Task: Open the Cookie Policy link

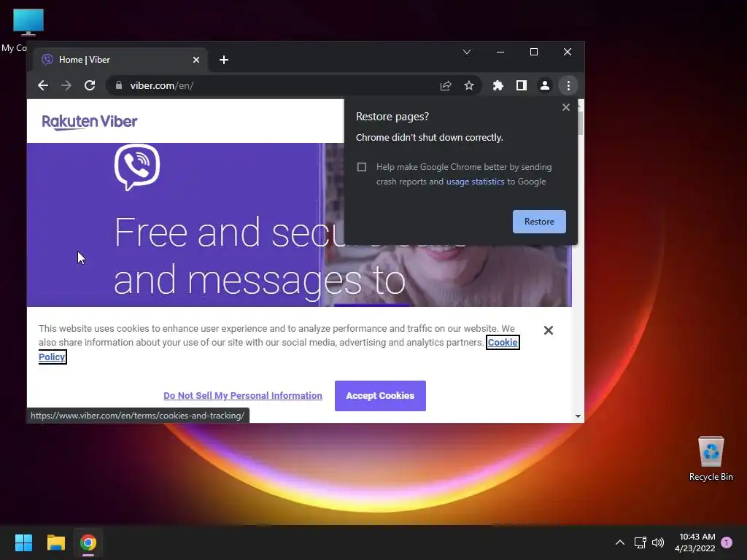Action: [503, 343]
